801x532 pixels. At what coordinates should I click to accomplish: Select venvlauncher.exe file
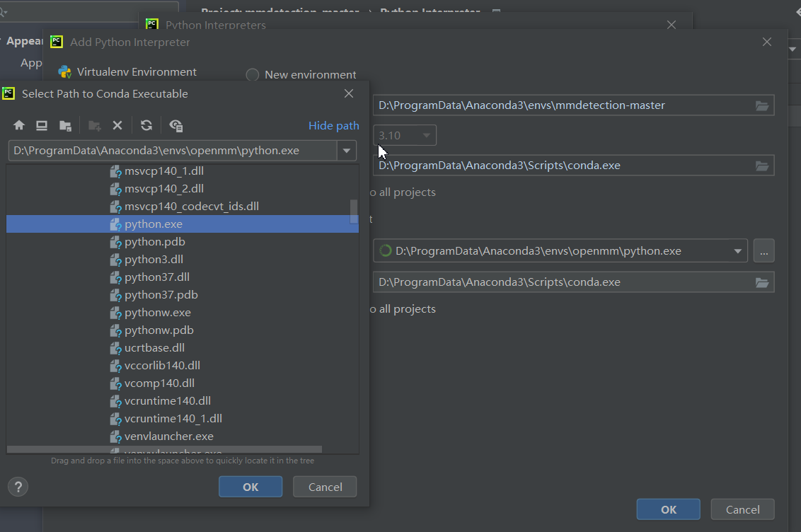point(168,436)
